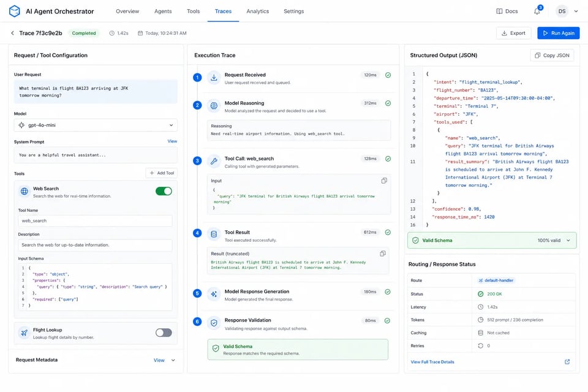Click the Status 200 OK check icon

pos(480,294)
